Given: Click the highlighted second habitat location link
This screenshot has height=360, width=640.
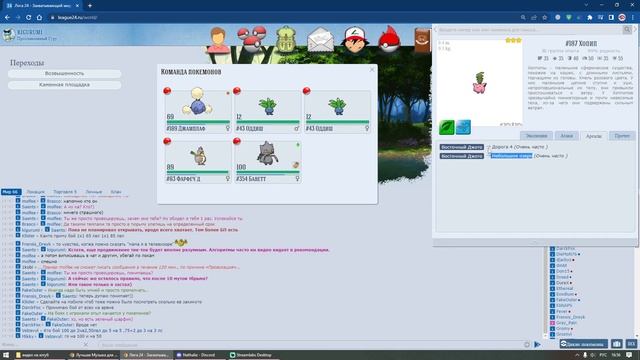Looking at the screenshot, I should point(511,156).
